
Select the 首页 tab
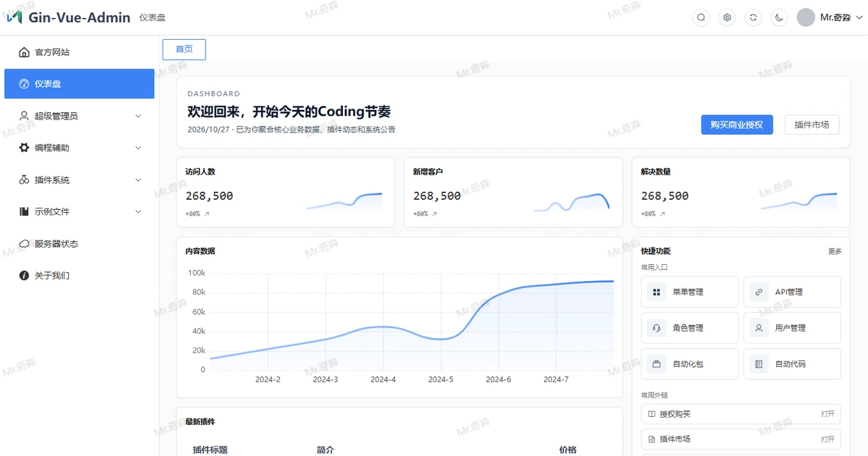pos(184,49)
